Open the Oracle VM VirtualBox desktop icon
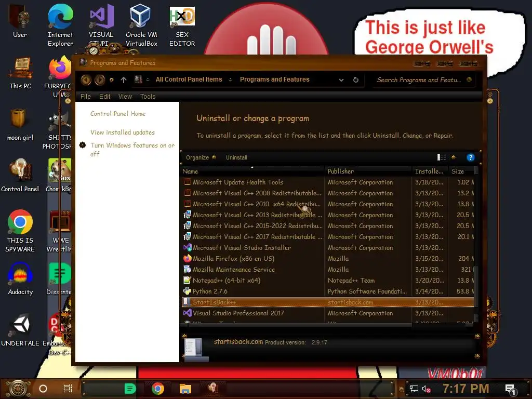The image size is (532, 399). coord(141,25)
